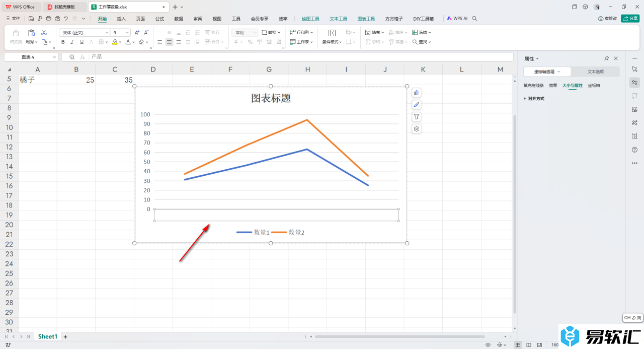Click the selection arrow icon in right sidebar
Image resolution: width=644 pixels, height=349 pixels.
point(634,68)
